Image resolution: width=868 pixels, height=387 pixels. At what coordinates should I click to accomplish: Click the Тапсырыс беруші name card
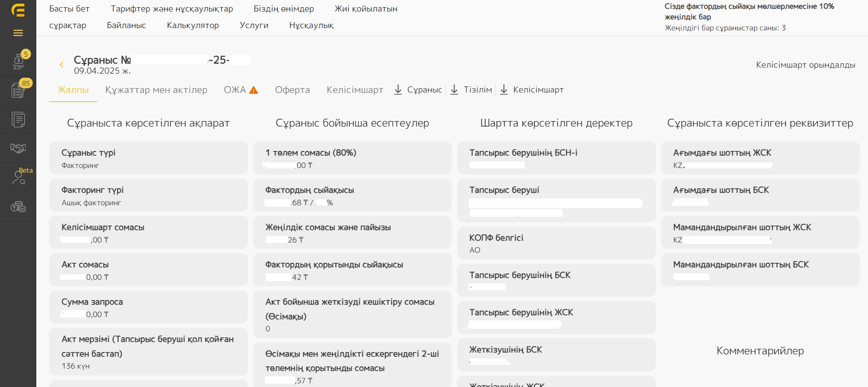coord(557,201)
